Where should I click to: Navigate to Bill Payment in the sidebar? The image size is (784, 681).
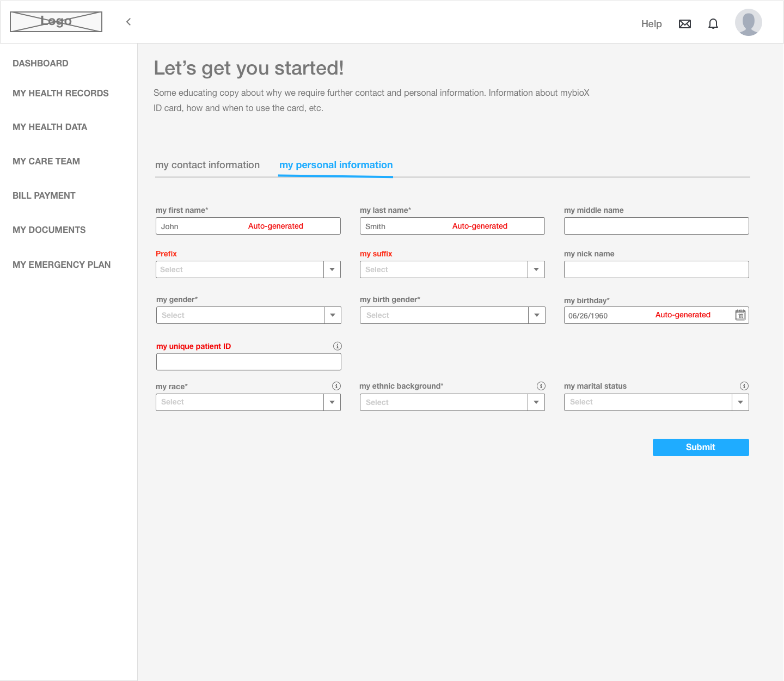[x=44, y=195]
